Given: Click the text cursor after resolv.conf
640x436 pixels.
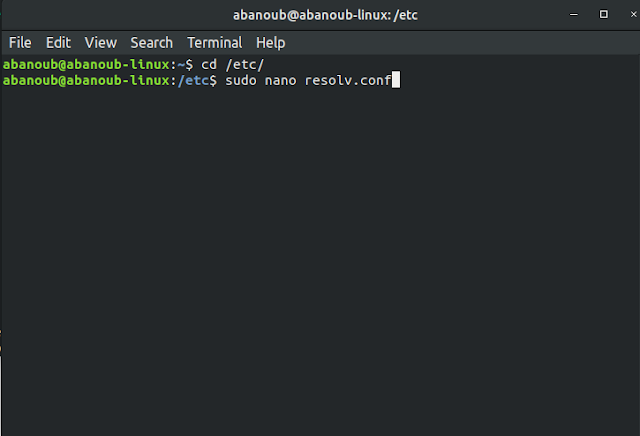Looking at the screenshot, I should [x=396, y=80].
